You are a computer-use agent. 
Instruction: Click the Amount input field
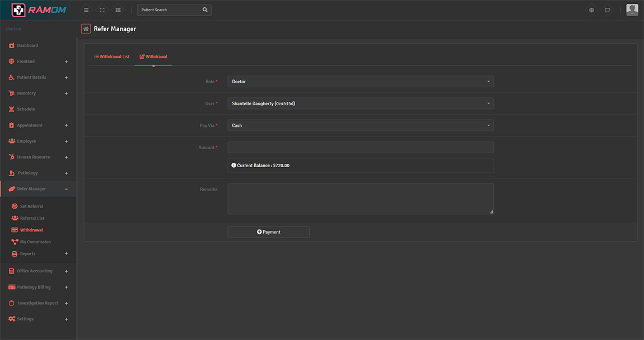point(360,148)
